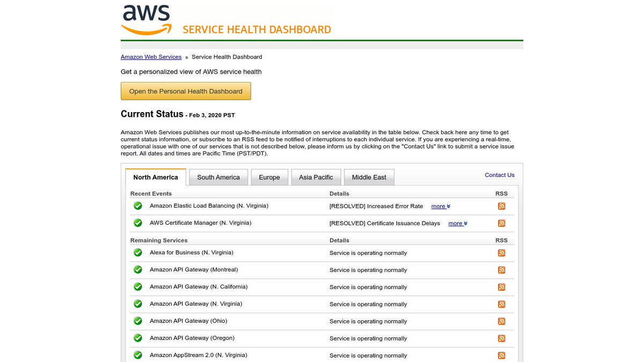
Task: Open RSS feed for API Gateway (Ohio)
Action: 501,322
